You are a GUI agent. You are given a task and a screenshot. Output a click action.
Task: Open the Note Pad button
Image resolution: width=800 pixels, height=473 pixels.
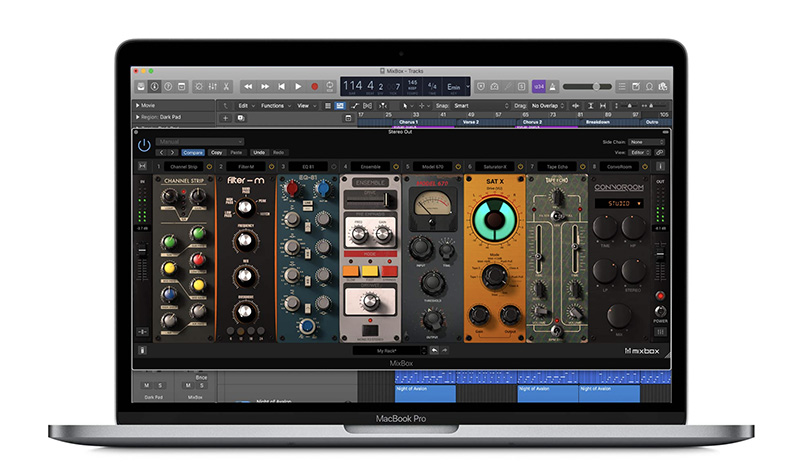coord(636,87)
